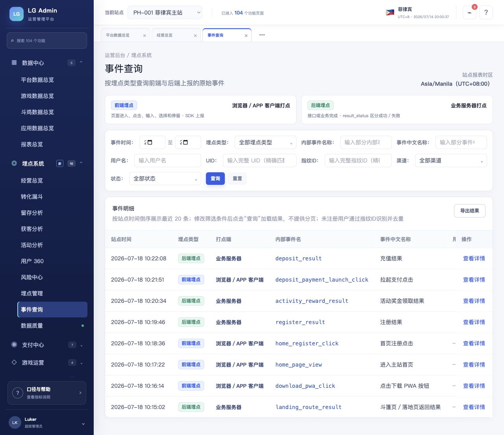Close the 事件查询 tab
The image size is (504, 435).
point(246,35)
